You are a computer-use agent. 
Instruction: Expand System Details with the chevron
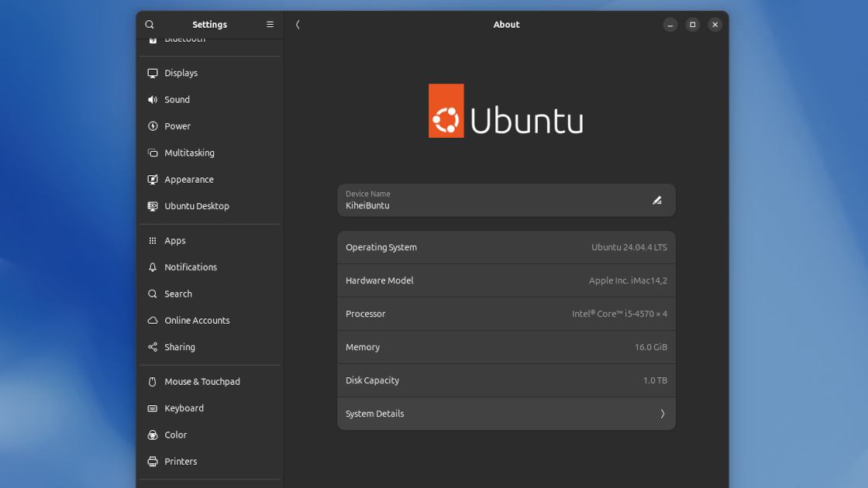click(663, 414)
